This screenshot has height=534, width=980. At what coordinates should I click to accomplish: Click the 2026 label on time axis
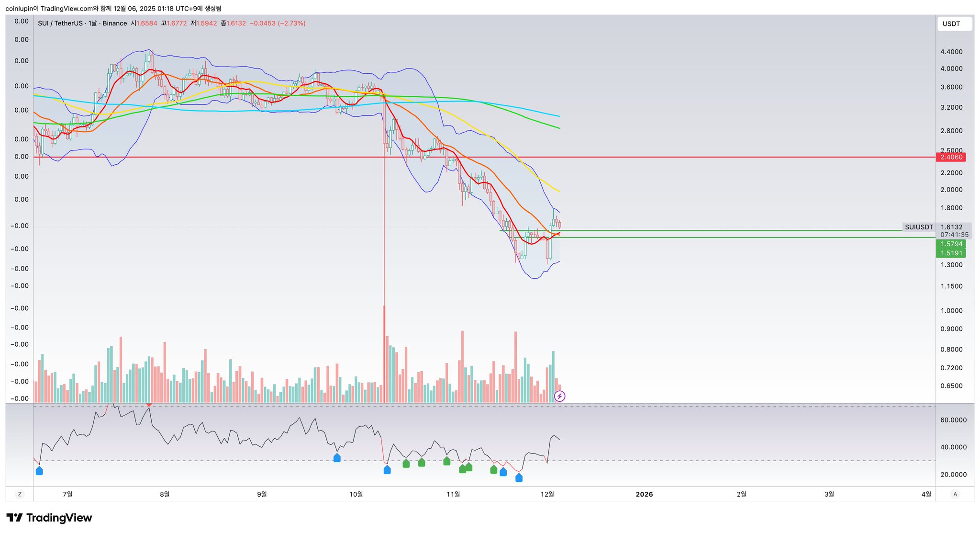coord(644,494)
